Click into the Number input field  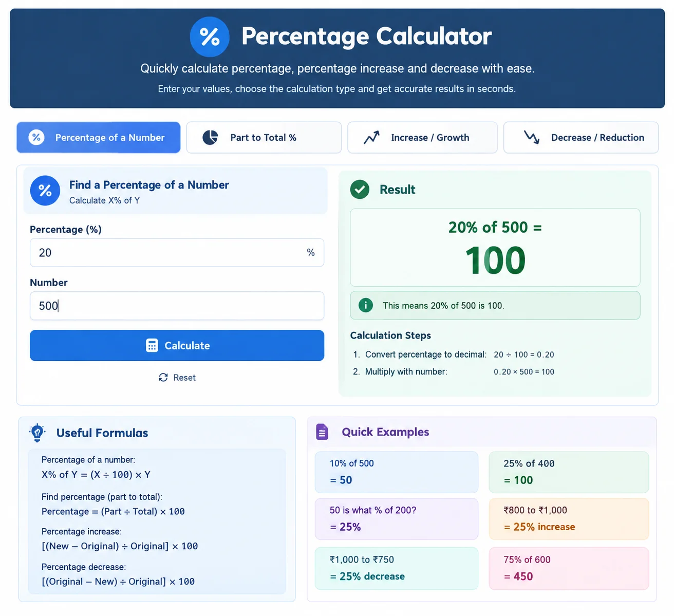[177, 306]
